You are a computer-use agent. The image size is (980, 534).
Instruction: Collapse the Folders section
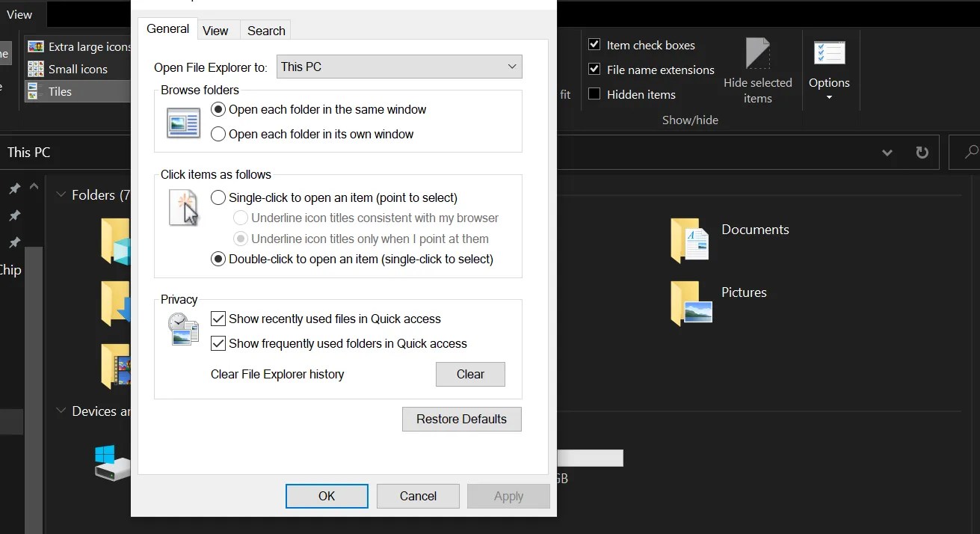click(61, 194)
